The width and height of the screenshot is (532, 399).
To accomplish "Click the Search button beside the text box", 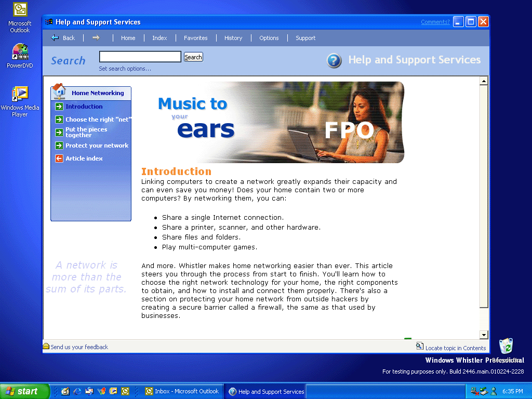I will tap(193, 57).
